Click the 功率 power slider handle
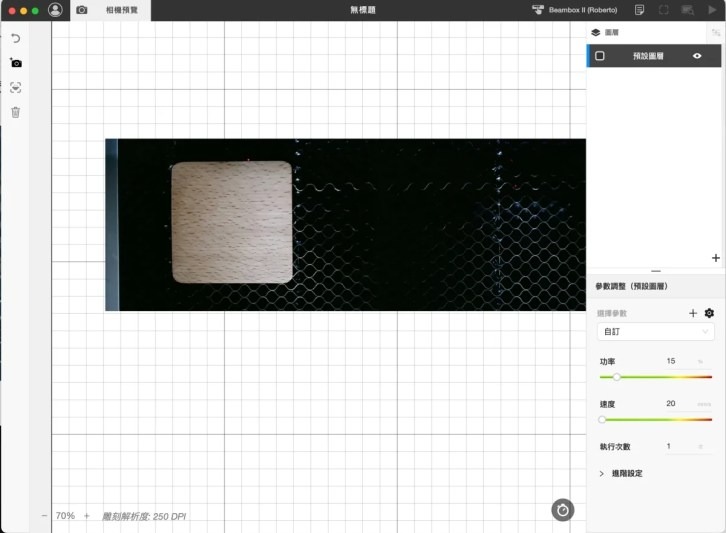 coord(616,377)
